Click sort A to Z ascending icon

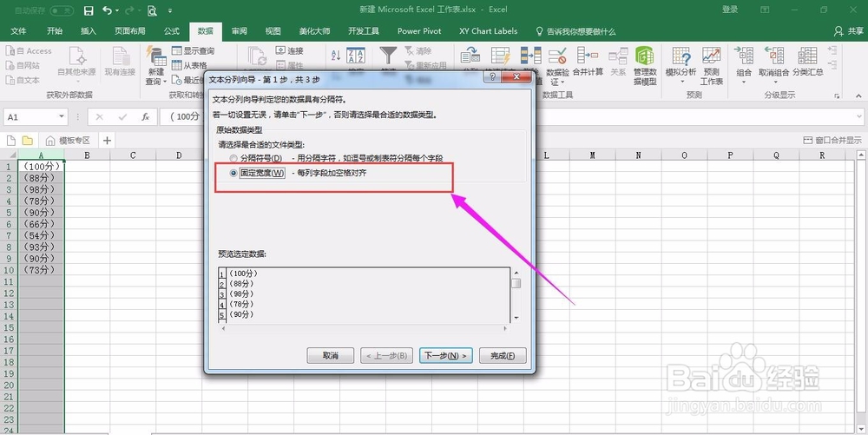pyautogui.click(x=335, y=56)
